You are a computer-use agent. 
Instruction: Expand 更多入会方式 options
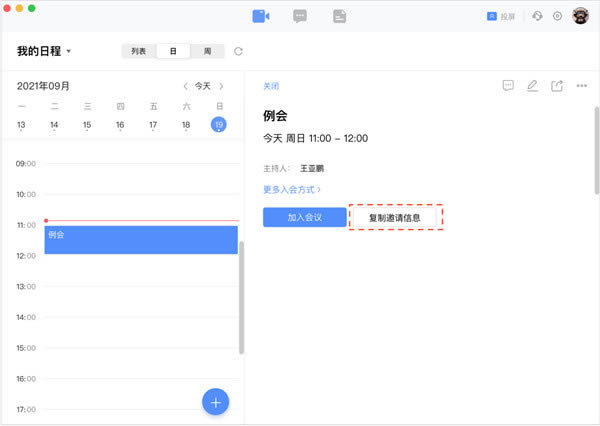pyautogui.click(x=292, y=189)
